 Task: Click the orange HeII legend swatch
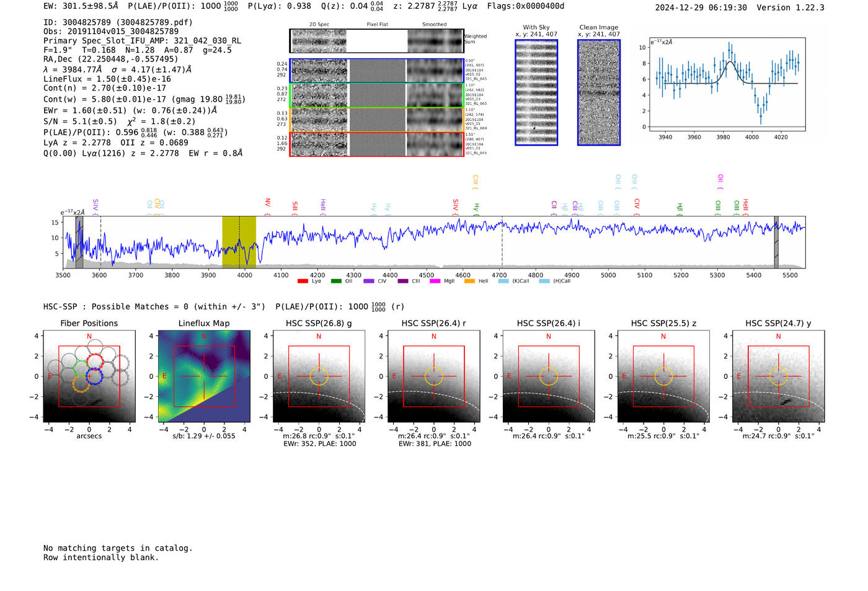pyautogui.click(x=469, y=281)
